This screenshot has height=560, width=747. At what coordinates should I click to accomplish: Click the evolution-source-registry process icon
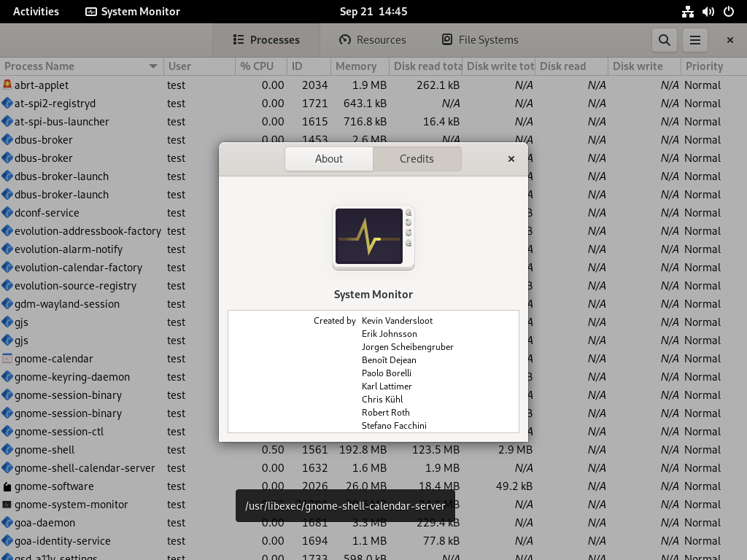click(7, 285)
